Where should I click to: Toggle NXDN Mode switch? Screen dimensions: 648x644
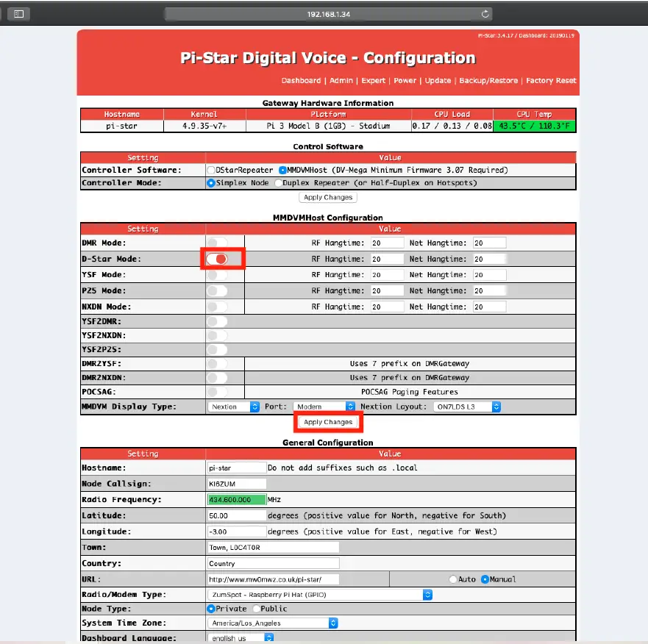(x=217, y=307)
